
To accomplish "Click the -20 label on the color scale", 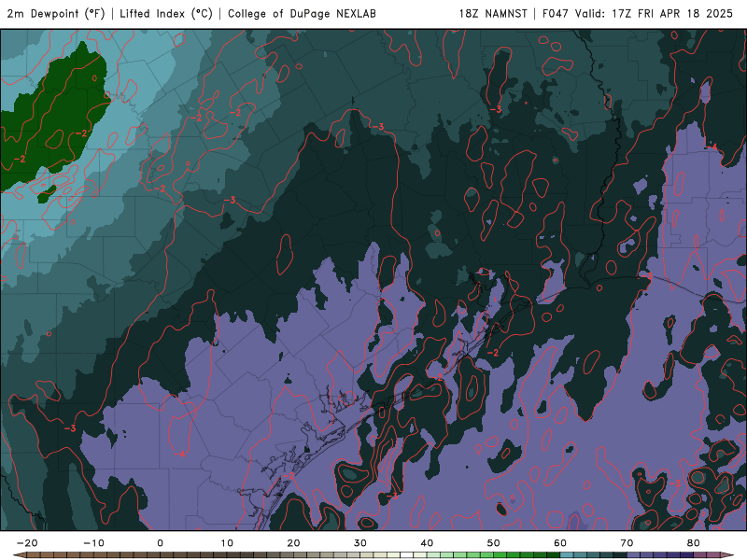I will (27, 543).
